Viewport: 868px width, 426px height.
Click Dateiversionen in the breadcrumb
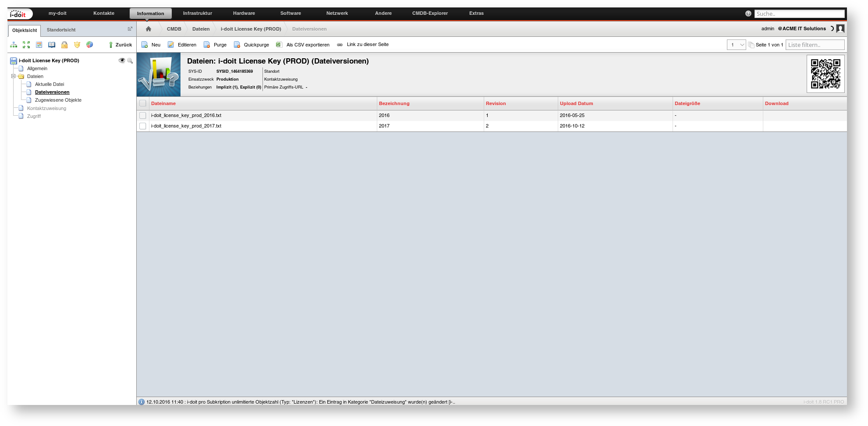pos(309,29)
